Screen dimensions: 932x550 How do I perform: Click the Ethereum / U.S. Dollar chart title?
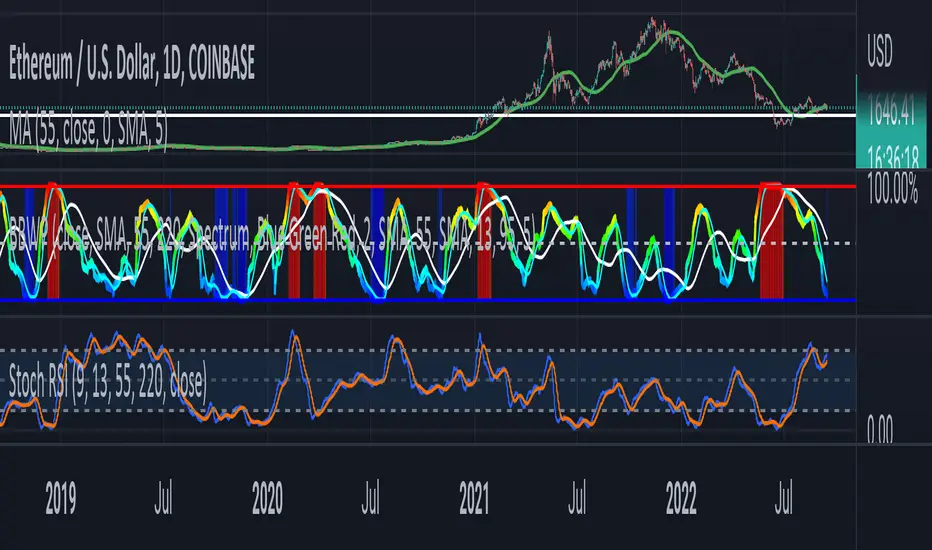132,64
